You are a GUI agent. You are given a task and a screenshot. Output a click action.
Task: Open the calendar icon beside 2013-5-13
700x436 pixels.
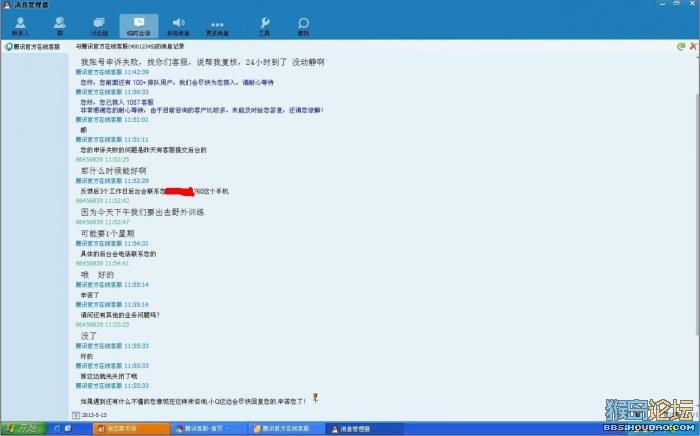click(x=76, y=415)
